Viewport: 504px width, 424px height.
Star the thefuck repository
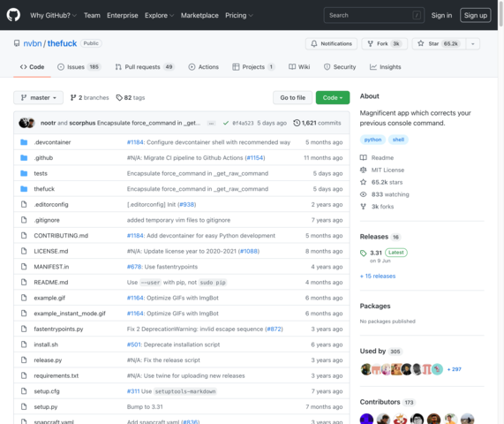click(x=439, y=43)
